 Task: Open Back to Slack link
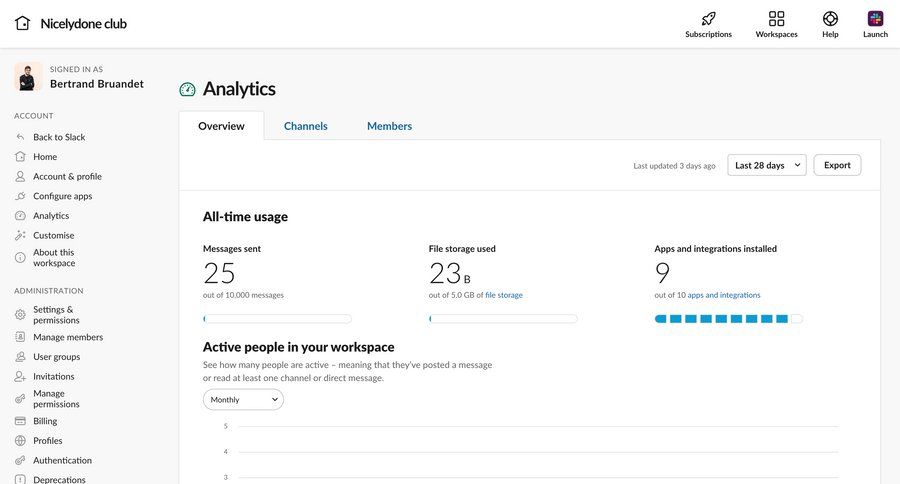(59, 137)
